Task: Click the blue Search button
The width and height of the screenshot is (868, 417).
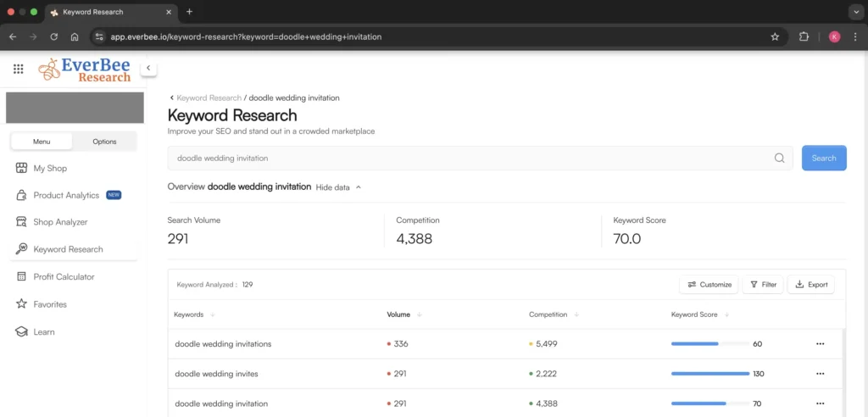Action: click(x=824, y=158)
